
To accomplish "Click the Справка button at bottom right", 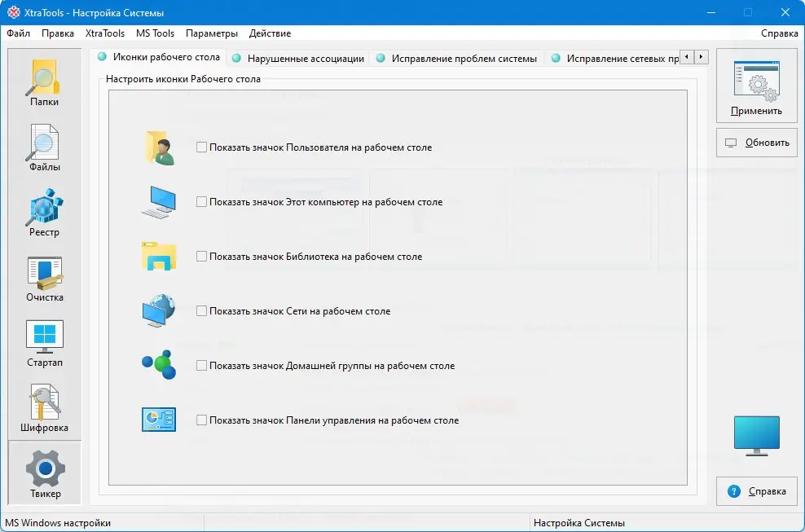I will (756, 491).
